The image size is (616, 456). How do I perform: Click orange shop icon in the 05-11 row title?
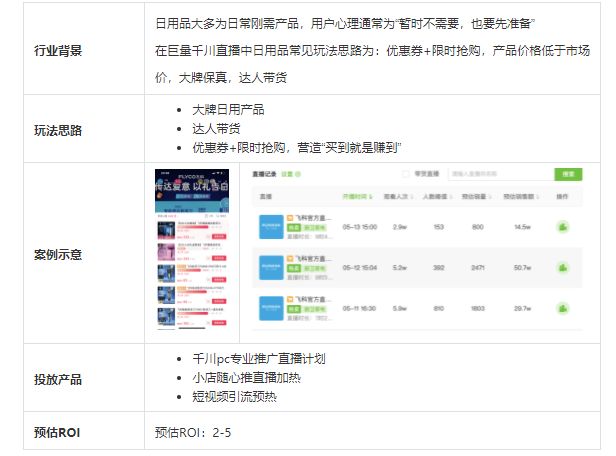290,300
